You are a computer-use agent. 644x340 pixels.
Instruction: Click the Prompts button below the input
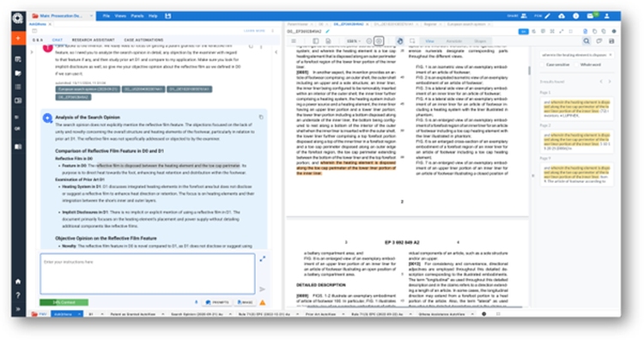pyautogui.click(x=217, y=302)
